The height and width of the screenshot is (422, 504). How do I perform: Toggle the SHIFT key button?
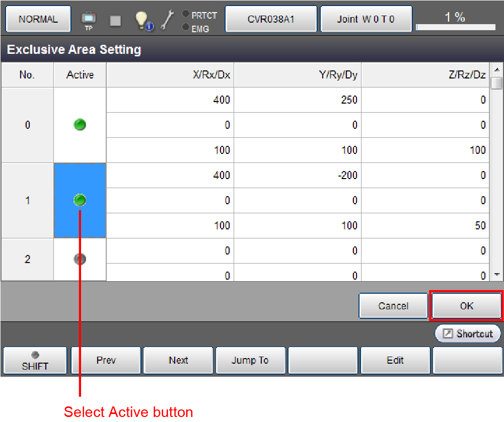tap(35, 361)
